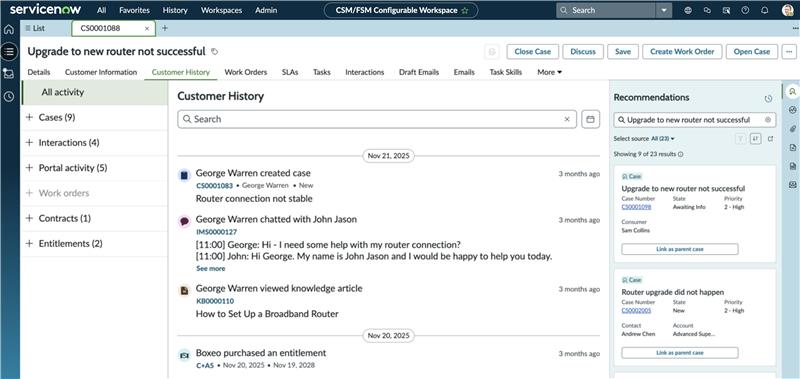
Task: Add a new tab with plus icon
Action: 164,29
